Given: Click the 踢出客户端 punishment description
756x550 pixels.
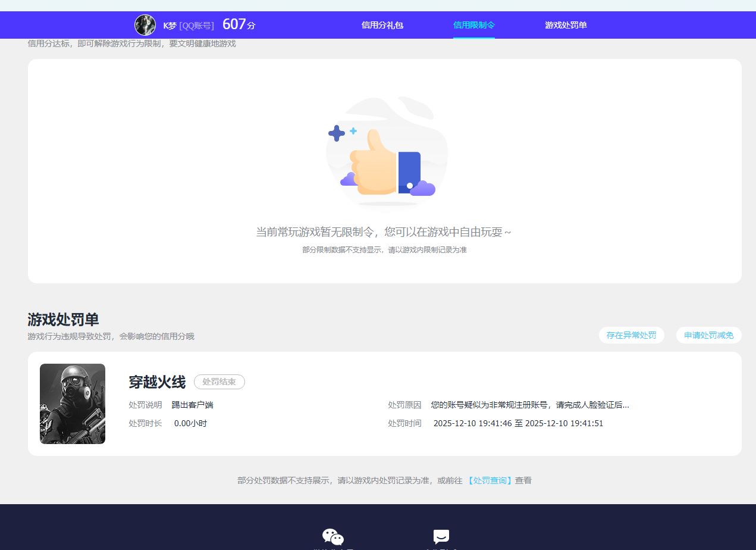Looking at the screenshot, I should click(x=192, y=405).
